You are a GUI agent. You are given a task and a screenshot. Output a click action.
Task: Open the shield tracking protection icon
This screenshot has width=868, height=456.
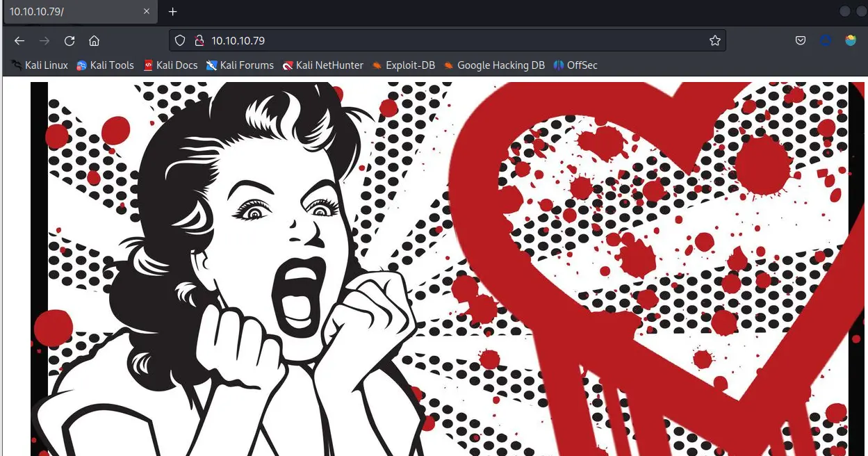pos(180,41)
